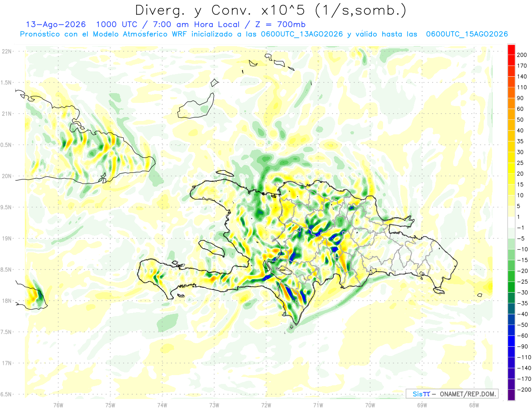
Task: Click the "22N" latitude label
Action: [6, 51]
